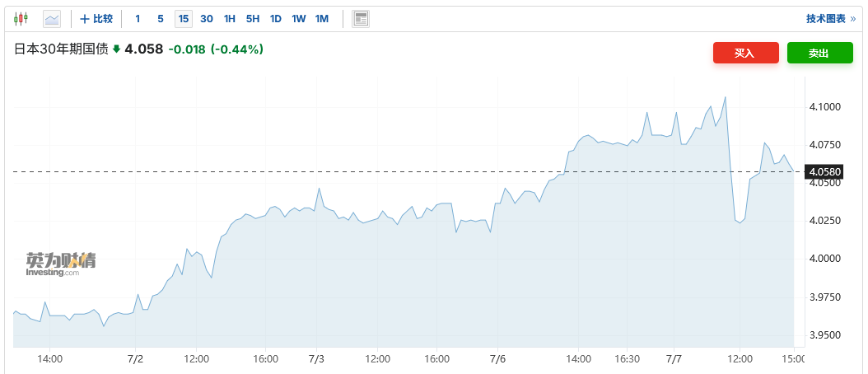The image size is (868, 374).
Task: Click the green down arrow beside price
Action: coord(116,49)
